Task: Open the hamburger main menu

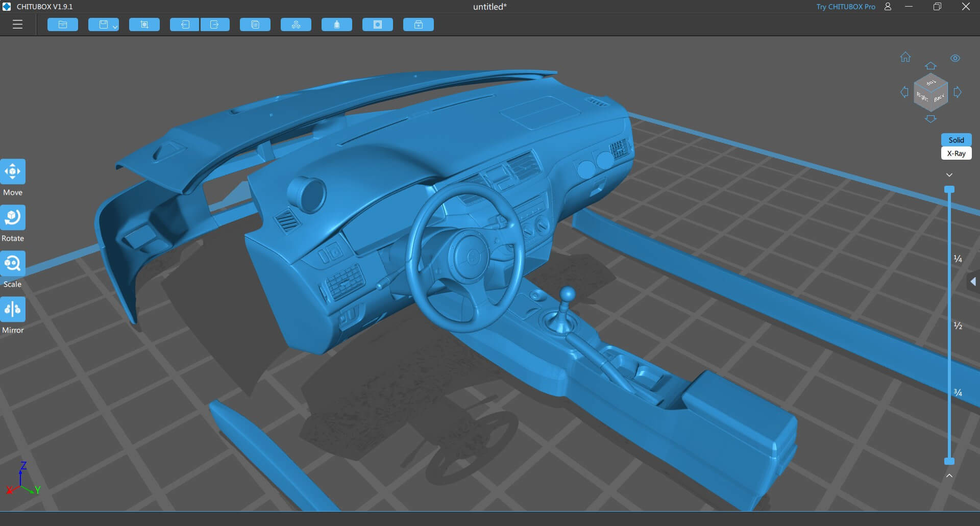Action: pyautogui.click(x=17, y=24)
